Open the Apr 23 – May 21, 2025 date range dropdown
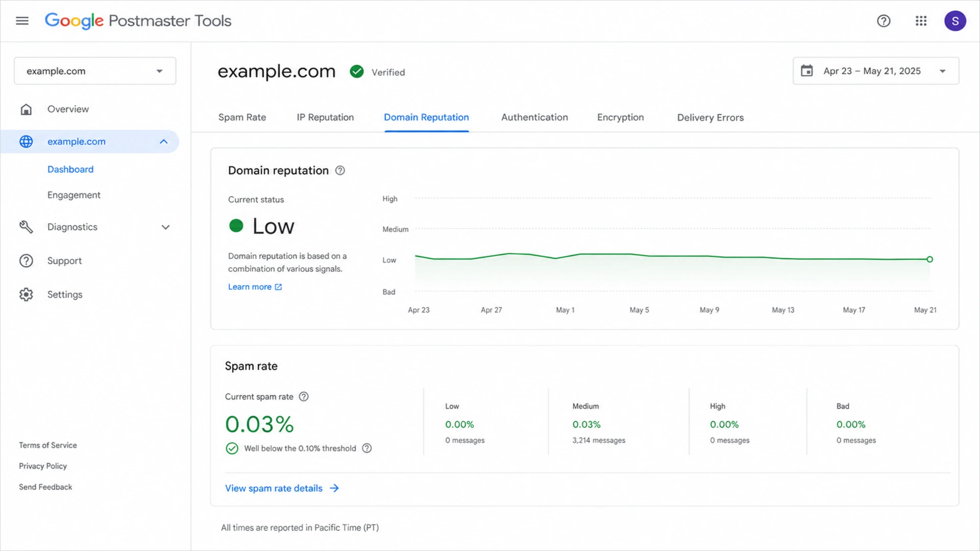 [876, 71]
